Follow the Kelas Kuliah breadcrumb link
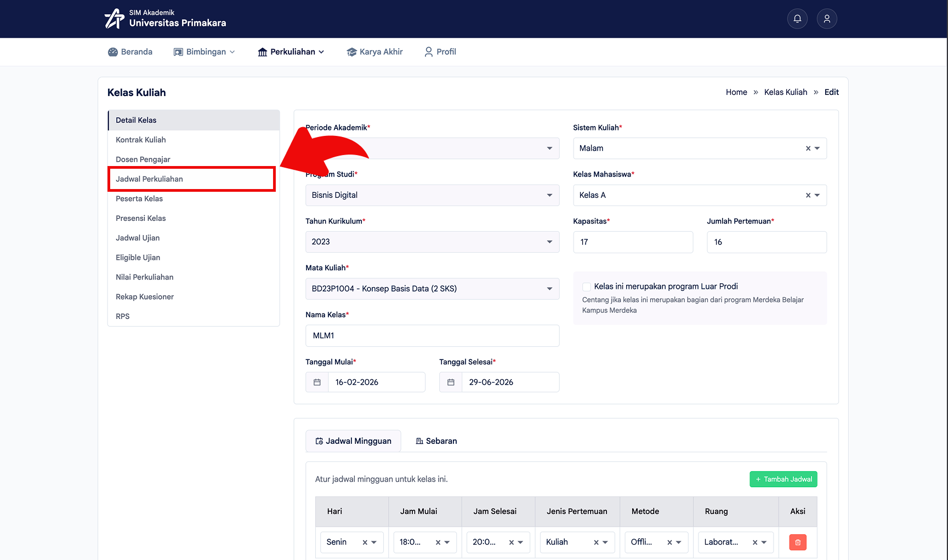 tap(786, 92)
